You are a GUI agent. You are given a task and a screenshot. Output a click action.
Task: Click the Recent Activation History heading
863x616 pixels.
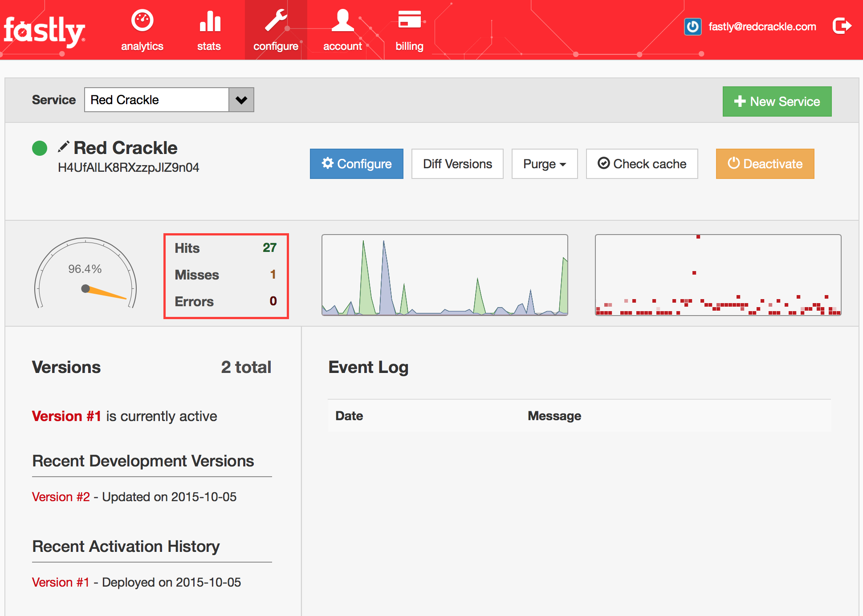coord(126,547)
